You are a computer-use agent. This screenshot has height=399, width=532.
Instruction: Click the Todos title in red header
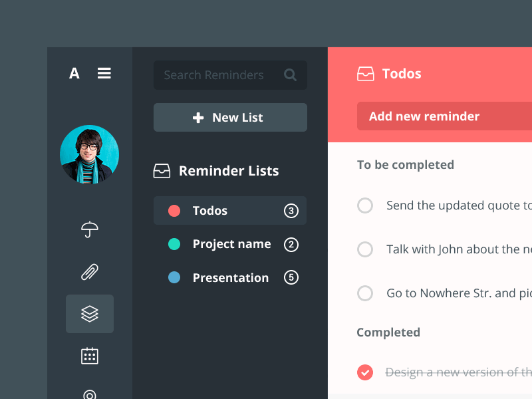[x=402, y=74]
